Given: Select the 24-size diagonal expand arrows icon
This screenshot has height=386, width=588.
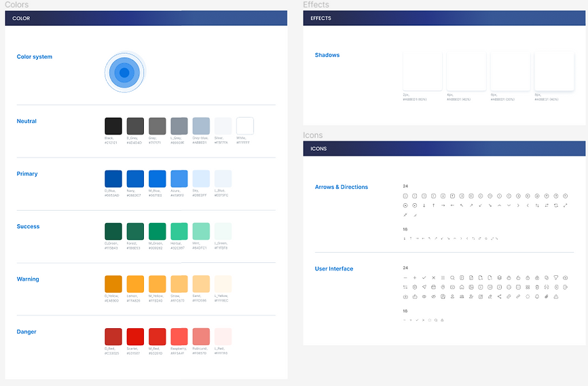Looking at the screenshot, I should click(x=565, y=205).
